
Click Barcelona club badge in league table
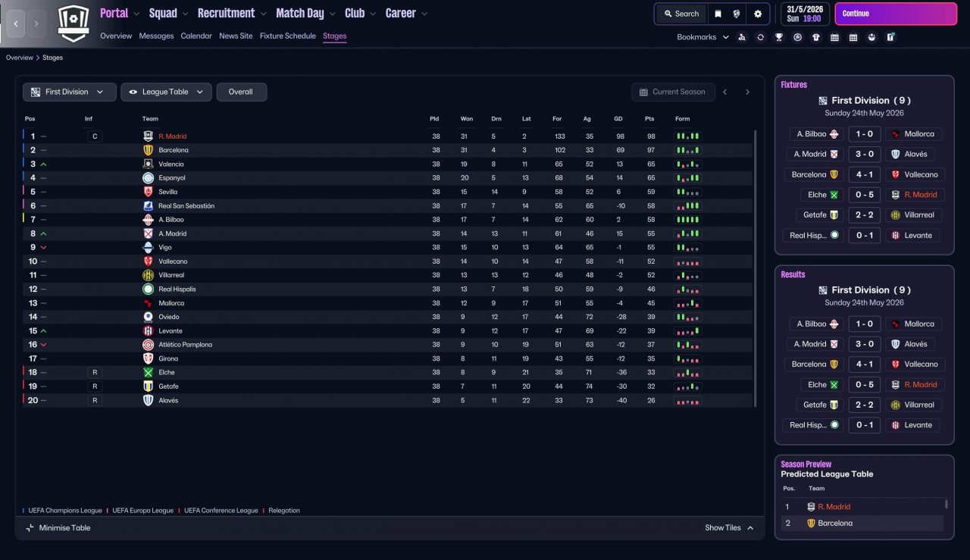point(149,150)
